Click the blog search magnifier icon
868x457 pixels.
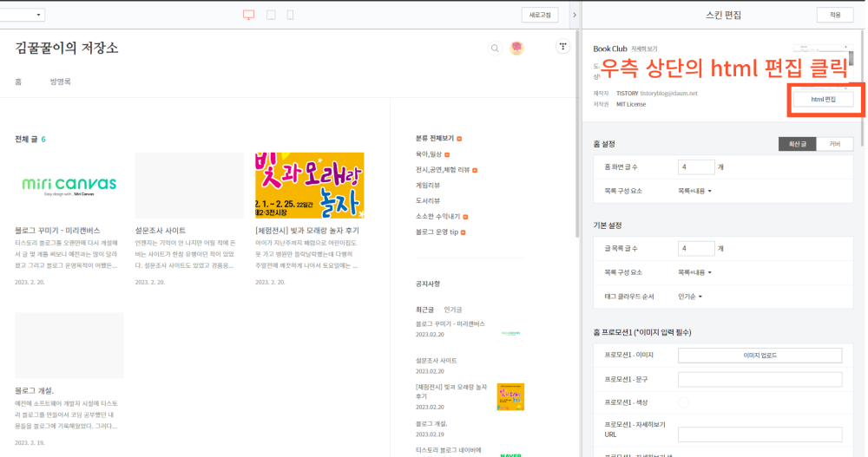[x=495, y=49]
